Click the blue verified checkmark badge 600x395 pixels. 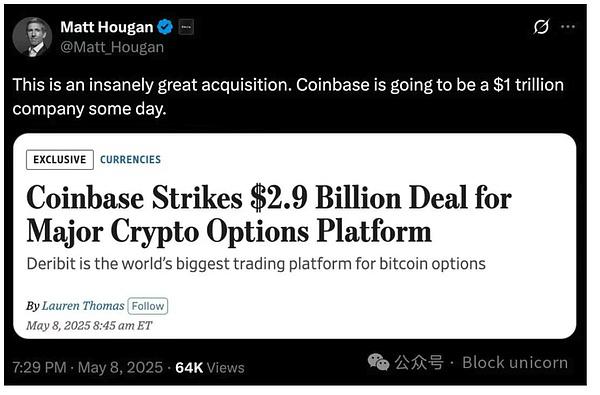pyautogui.click(x=165, y=27)
